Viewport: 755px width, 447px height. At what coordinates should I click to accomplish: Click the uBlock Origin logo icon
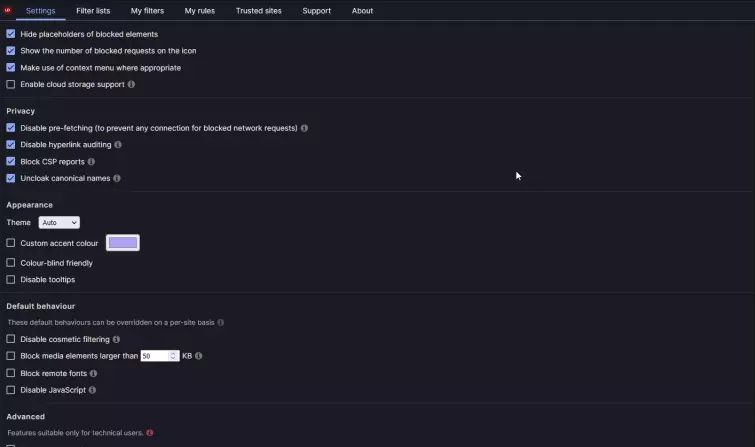[7, 11]
